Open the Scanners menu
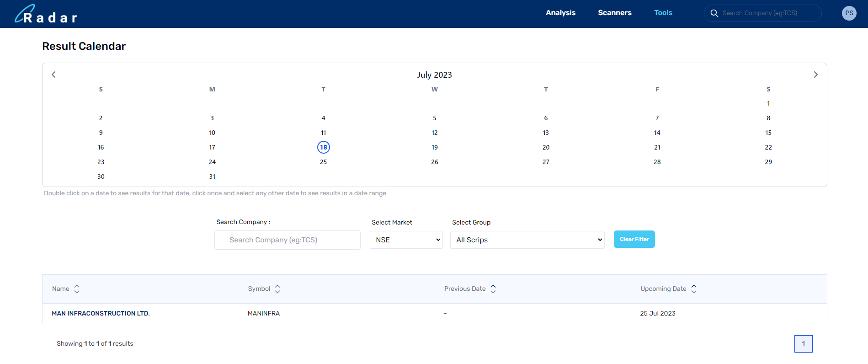 [x=615, y=13]
